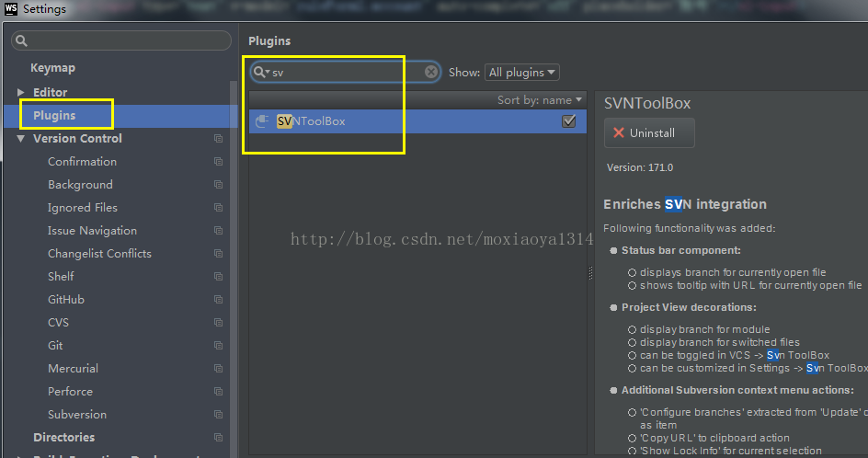
Task: Open the Git settings page
Action: [x=55, y=346]
